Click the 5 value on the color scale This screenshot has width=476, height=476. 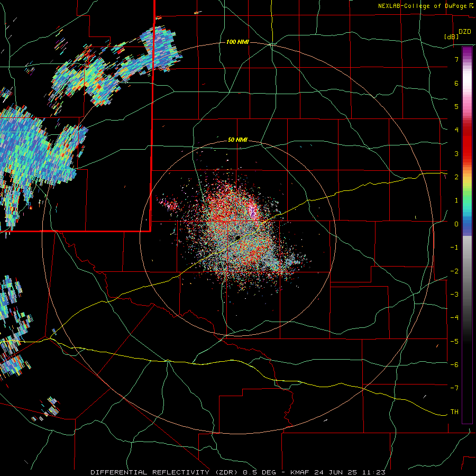click(456, 106)
